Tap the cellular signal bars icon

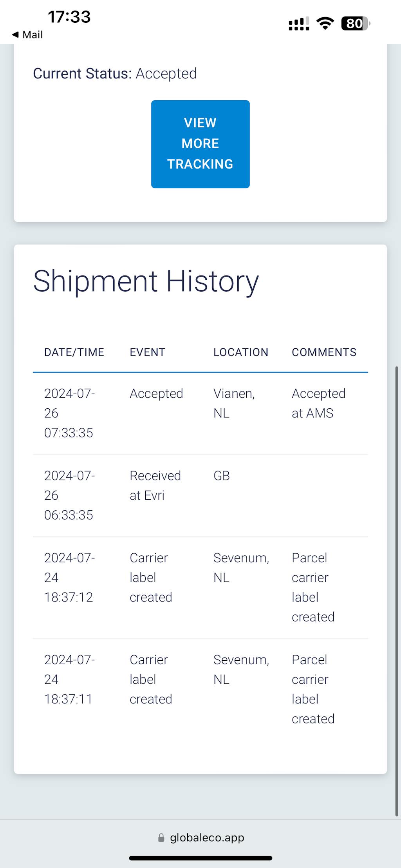click(x=299, y=24)
